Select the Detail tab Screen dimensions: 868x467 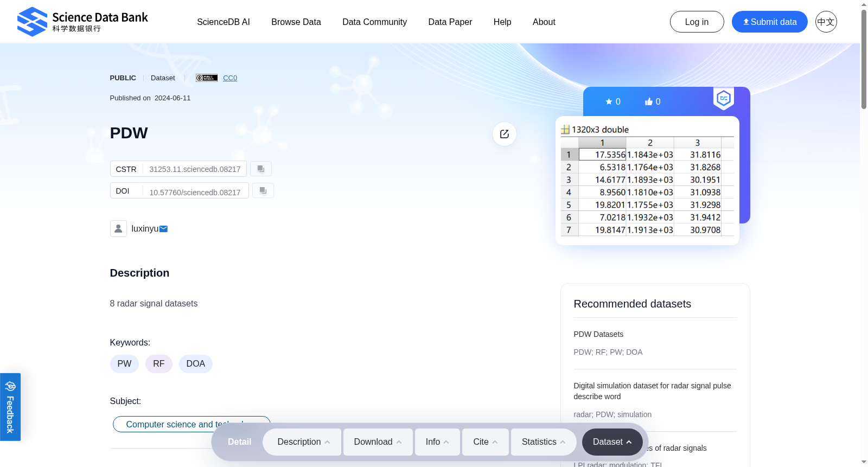click(239, 442)
